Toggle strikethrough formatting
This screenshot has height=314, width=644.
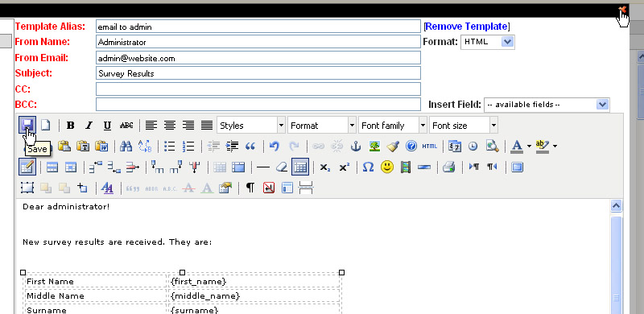click(x=126, y=126)
